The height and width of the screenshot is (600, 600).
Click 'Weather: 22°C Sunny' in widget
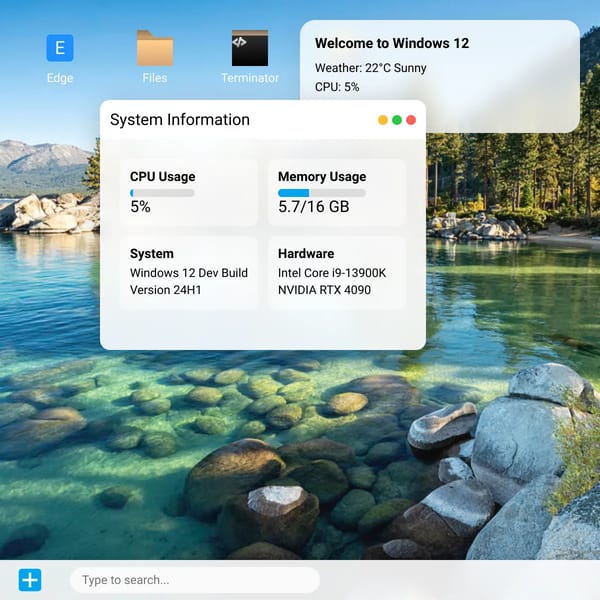371,68
